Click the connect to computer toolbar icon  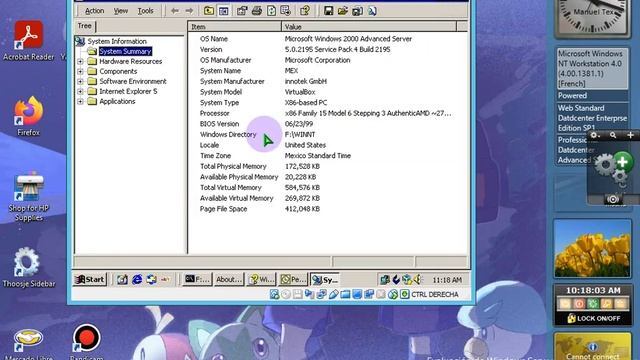click(x=358, y=11)
